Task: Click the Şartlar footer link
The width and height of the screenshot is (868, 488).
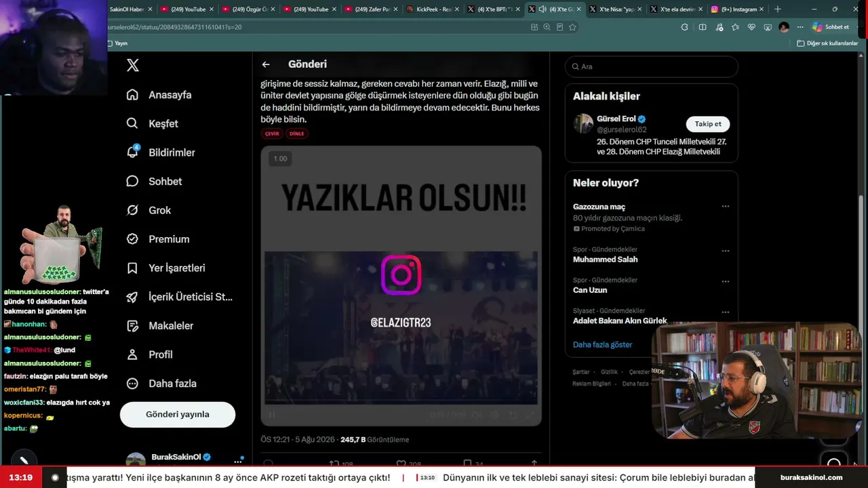Action: 581,372
